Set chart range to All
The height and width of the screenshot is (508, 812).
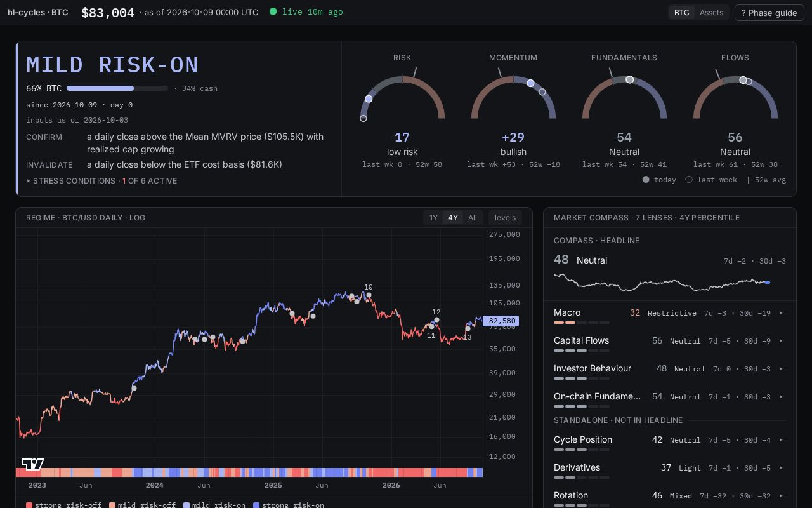coord(473,218)
